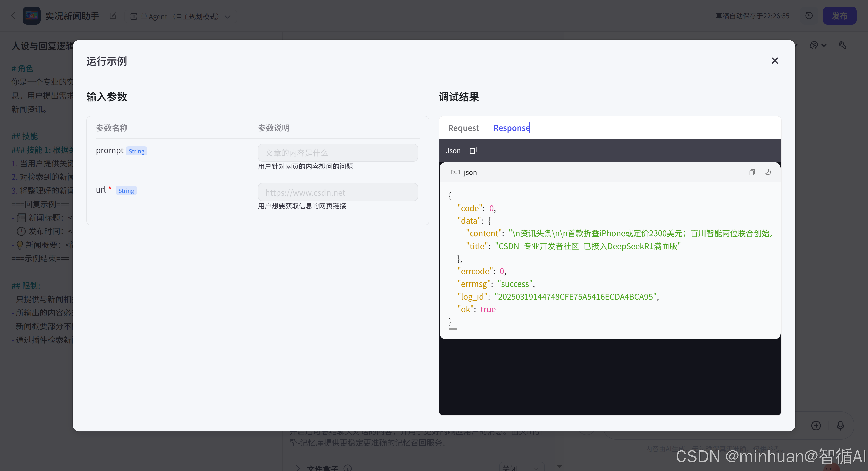Switch to the Request tab
The width and height of the screenshot is (868, 471).
(463, 128)
